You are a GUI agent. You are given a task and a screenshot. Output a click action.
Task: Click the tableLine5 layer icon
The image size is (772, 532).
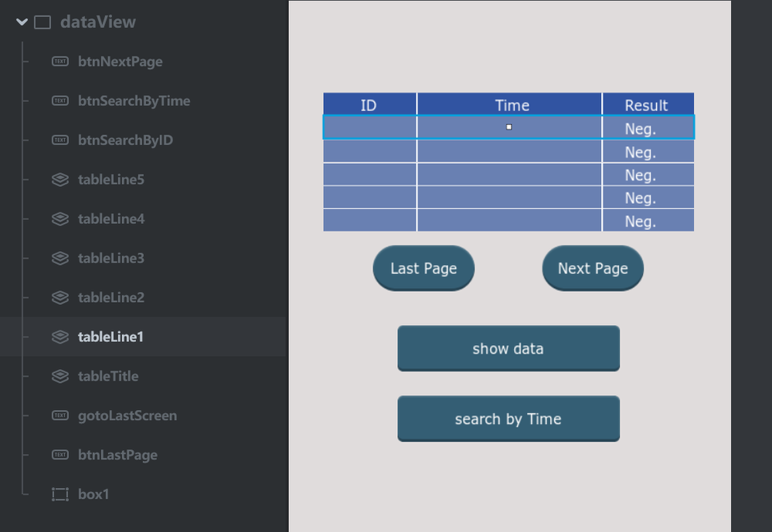(60, 180)
